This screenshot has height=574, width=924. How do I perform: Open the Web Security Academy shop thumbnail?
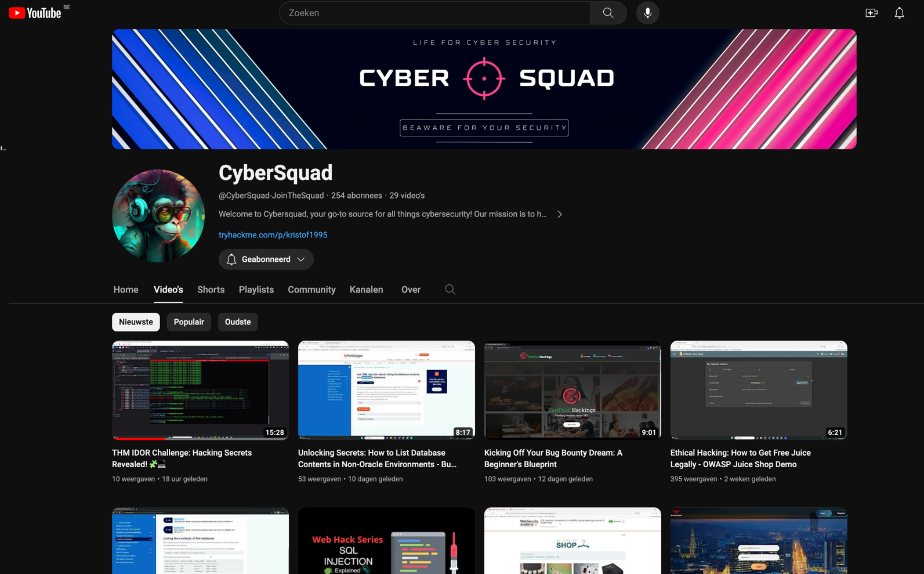[572, 541]
